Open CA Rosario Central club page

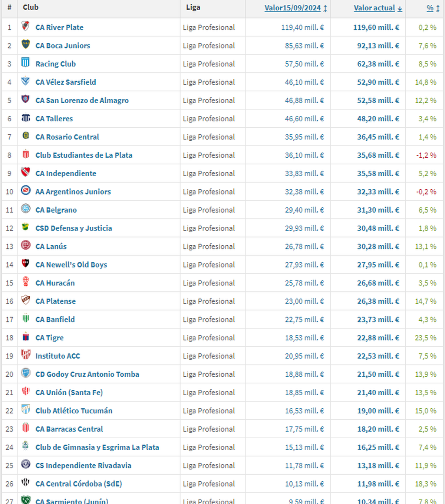coord(67,137)
